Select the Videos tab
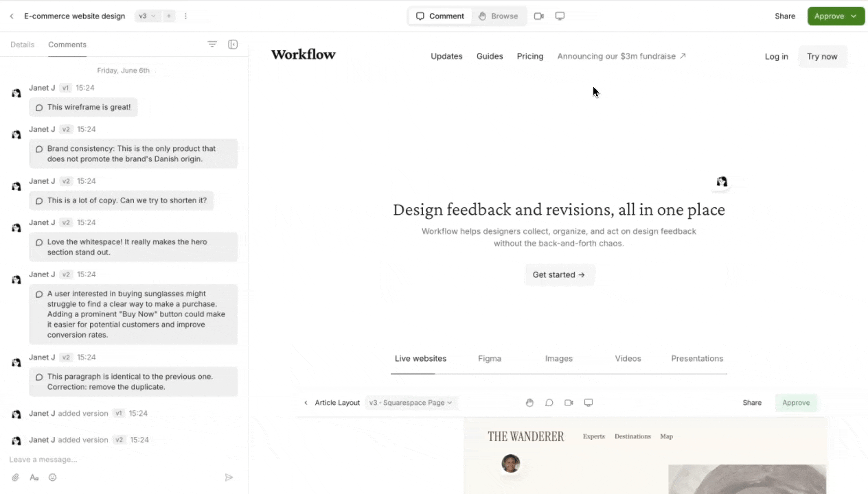This screenshot has height=494, width=868. click(628, 358)
